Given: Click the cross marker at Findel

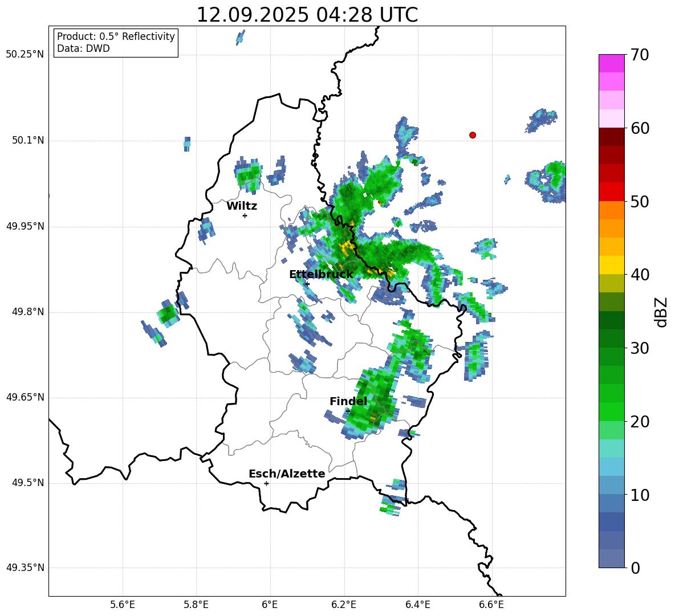Looking at the screenshot, I should click(348, 411).
